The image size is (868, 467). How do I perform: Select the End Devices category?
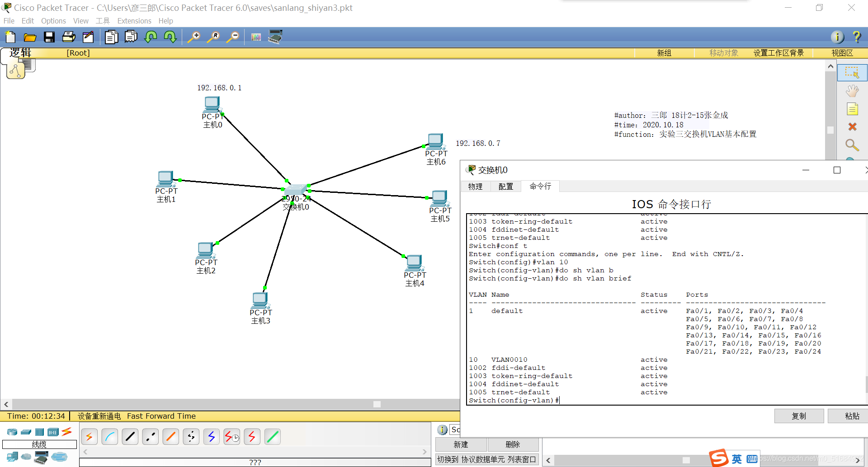12,457
